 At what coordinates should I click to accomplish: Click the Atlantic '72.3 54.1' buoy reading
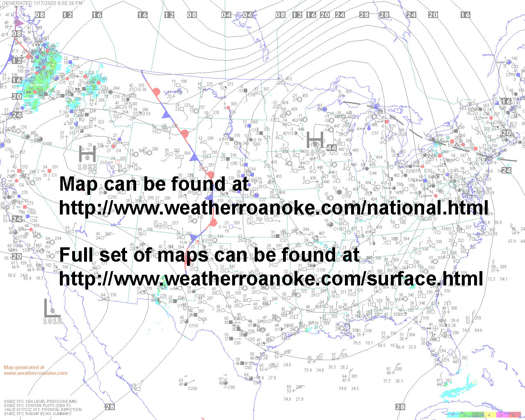pyautogui.click(x=497, y=279)
